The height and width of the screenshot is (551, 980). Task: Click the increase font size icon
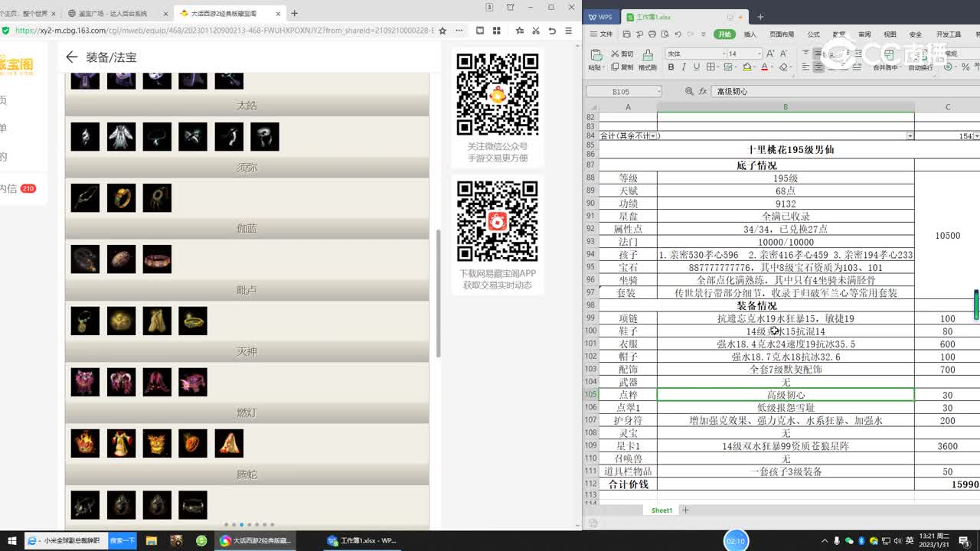[x=772, y=54]
